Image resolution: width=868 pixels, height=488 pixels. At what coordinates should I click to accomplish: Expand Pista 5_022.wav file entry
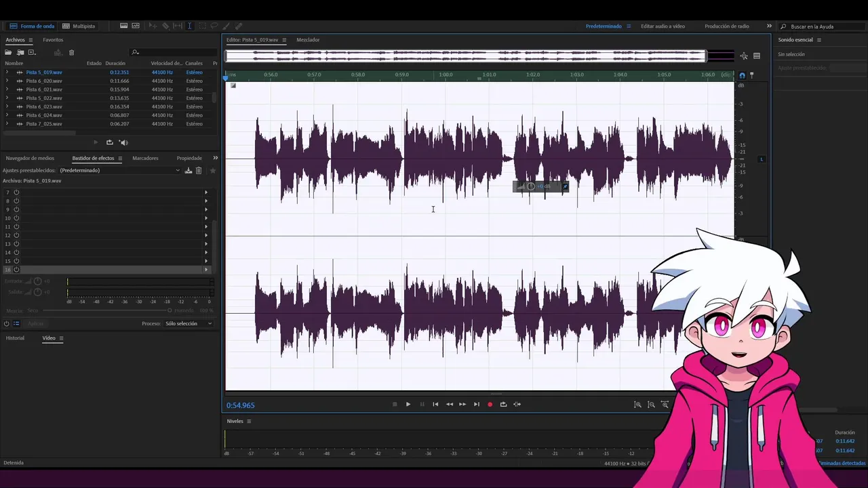point(7,98)
